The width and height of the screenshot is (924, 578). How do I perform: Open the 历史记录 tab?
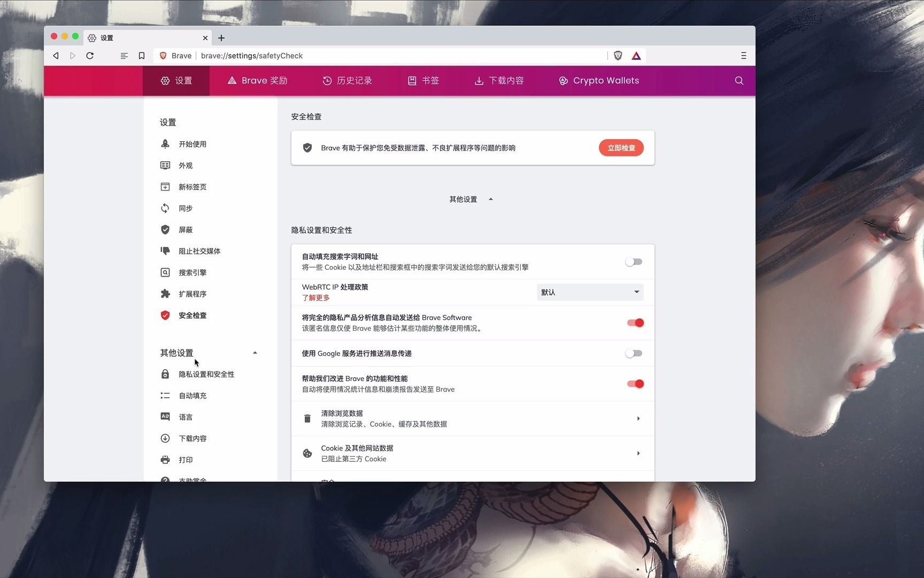[347, 81]
